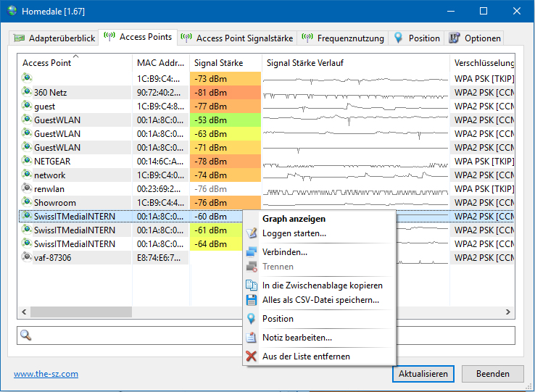535x392 pixels.
Task: Select Graph anzeigen from context menu
Action: pos(294,218)
